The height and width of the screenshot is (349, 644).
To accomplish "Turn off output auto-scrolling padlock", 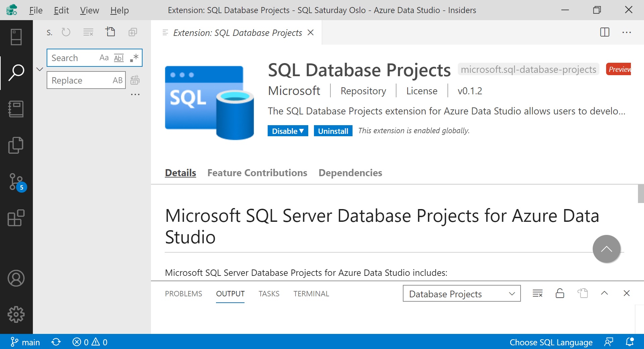I will (560, 293).
